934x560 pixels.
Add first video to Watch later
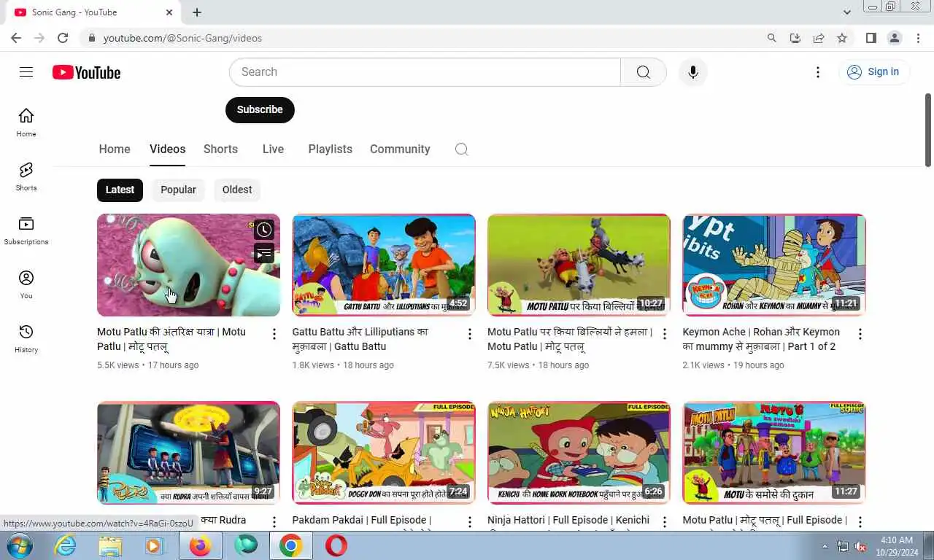pos(264,230)
